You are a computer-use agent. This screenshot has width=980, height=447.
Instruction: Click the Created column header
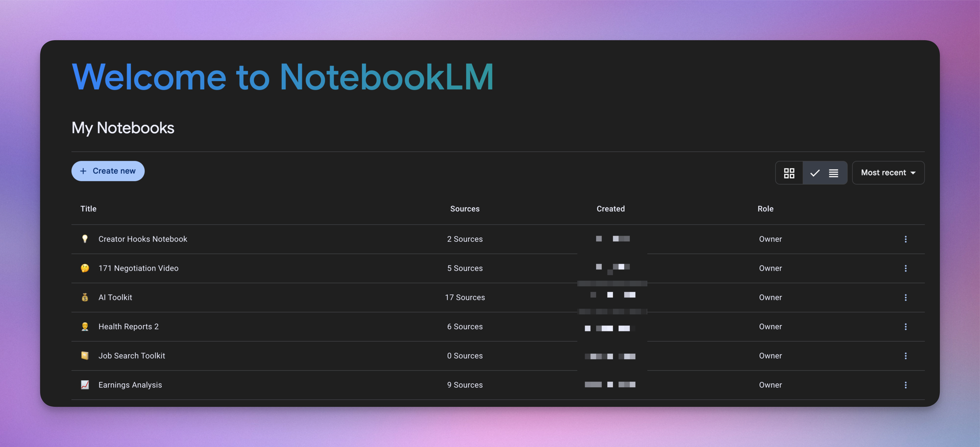pos(611,209)
